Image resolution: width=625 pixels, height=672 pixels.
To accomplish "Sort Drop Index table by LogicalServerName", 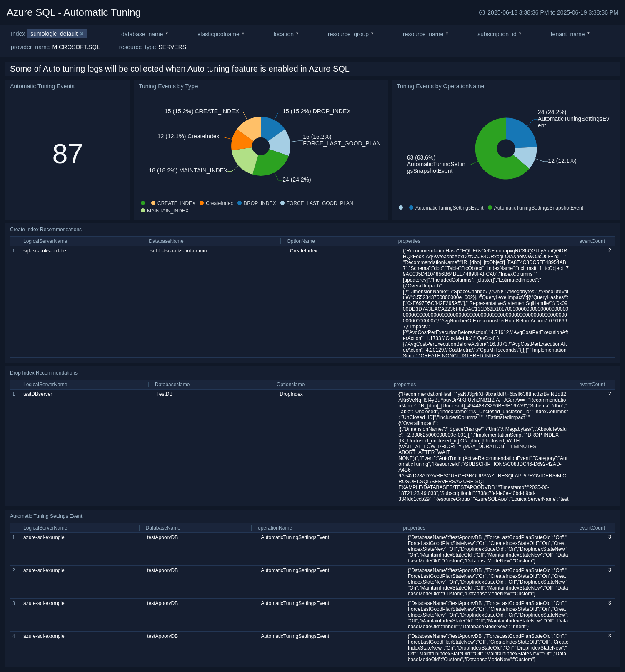I will [45, 385].
